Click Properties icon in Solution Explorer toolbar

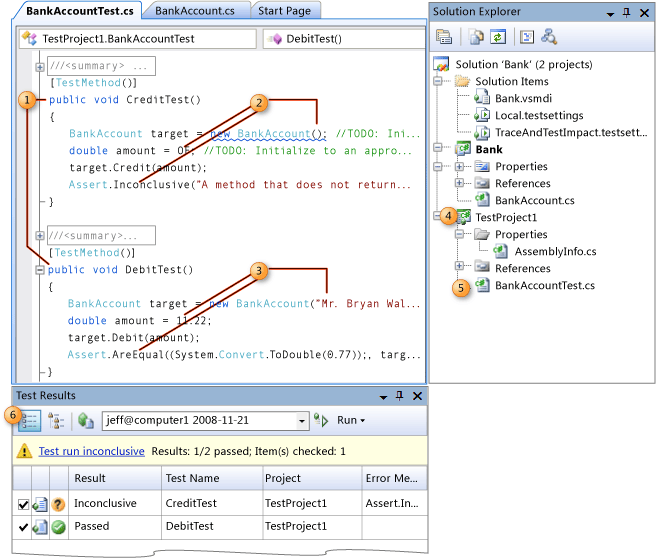[443, 37]
